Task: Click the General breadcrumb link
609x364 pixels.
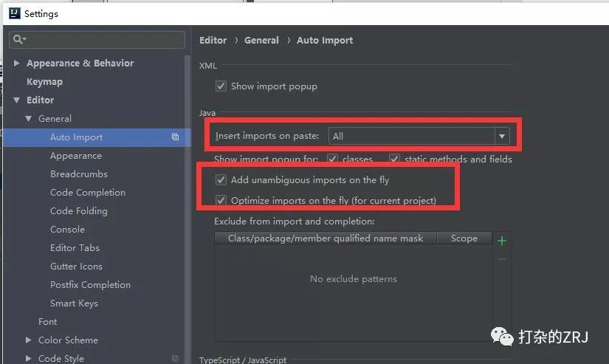Action: pyautogui.click(x=261, y=41)
